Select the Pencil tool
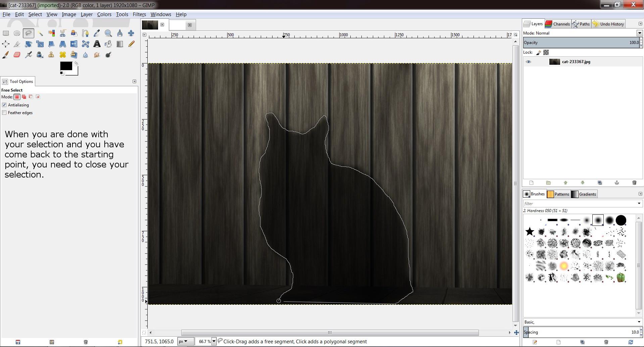Image resolution: width=644 pixels, height=347 pixels. click(131, 44)
